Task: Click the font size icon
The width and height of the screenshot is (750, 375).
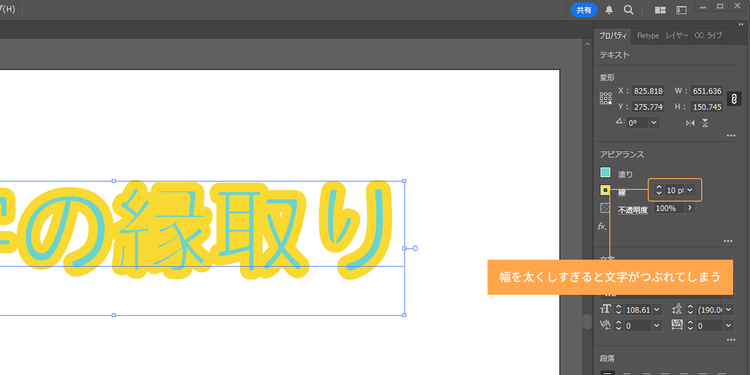Action: coord(606,309)
